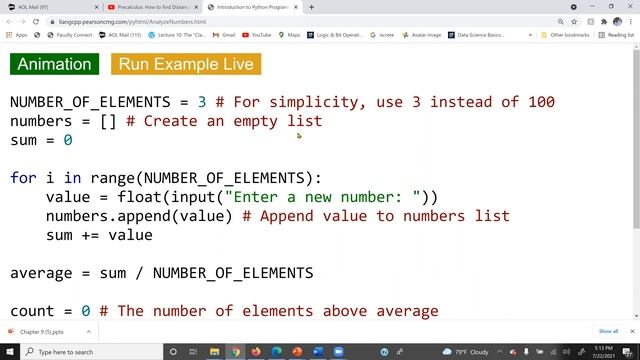Open File Explorer from taskbar
Screen dimensions: 640x360
coord(214,352)
